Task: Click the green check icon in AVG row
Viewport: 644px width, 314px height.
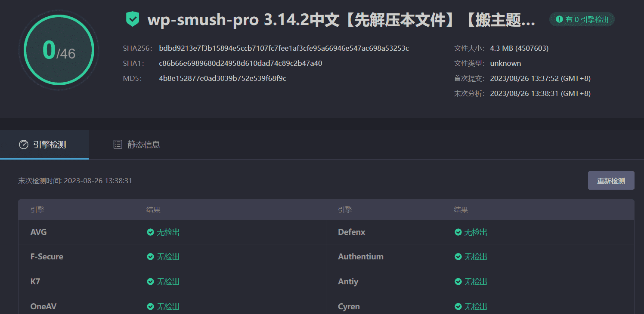Action: click(150, 232)
